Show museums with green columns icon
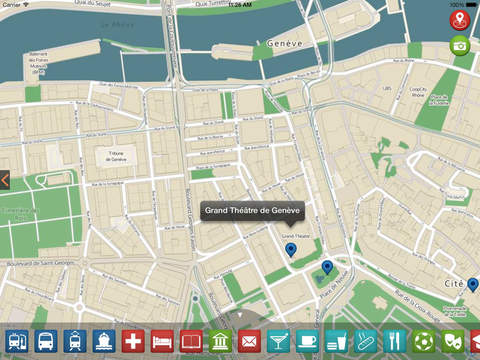This screenshot has height=360, width=480. coord(220,341)
